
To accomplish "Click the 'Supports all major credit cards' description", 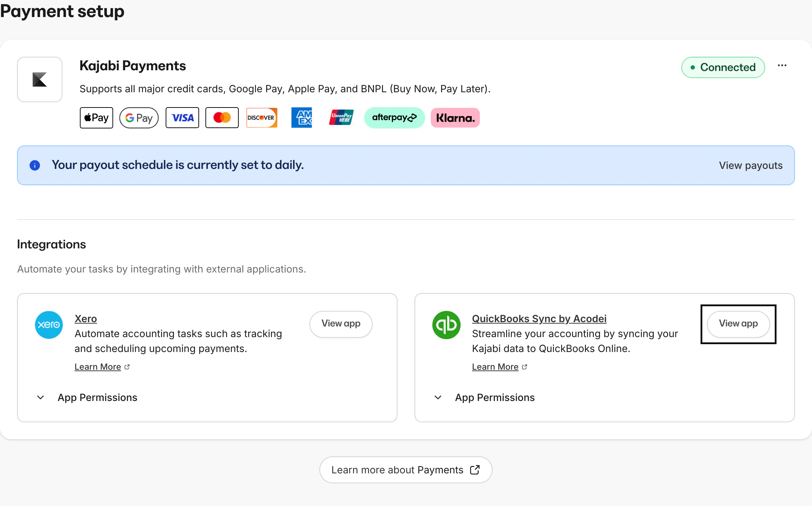I will [285, 89].
